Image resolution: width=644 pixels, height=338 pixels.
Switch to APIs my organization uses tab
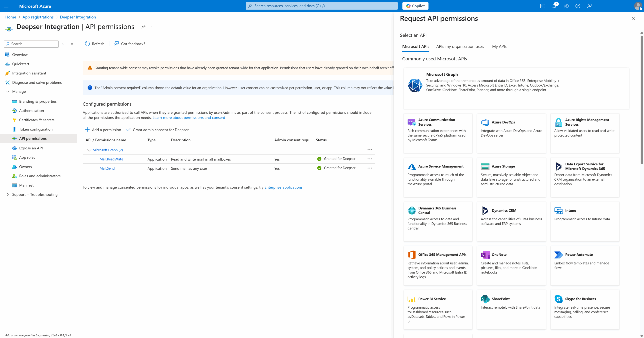pyautogui.click(x=460, y=47)
